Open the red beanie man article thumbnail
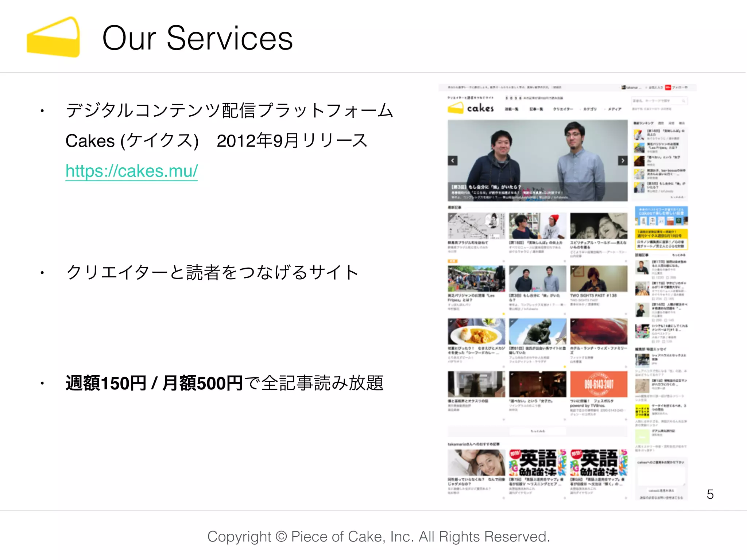The height and width of the screenshot is (560, 747). click(x=538, y=226)
